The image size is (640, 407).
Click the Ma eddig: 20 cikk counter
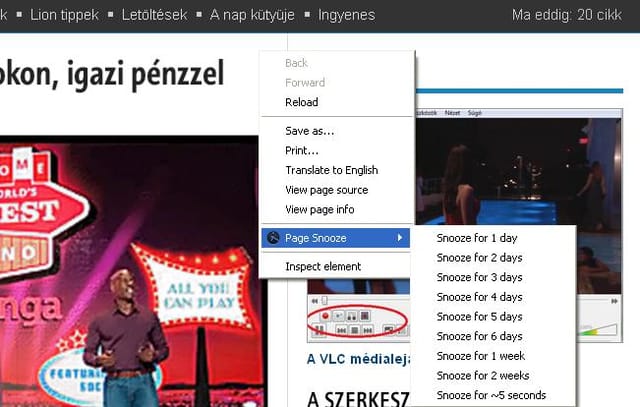coord(567,15)
